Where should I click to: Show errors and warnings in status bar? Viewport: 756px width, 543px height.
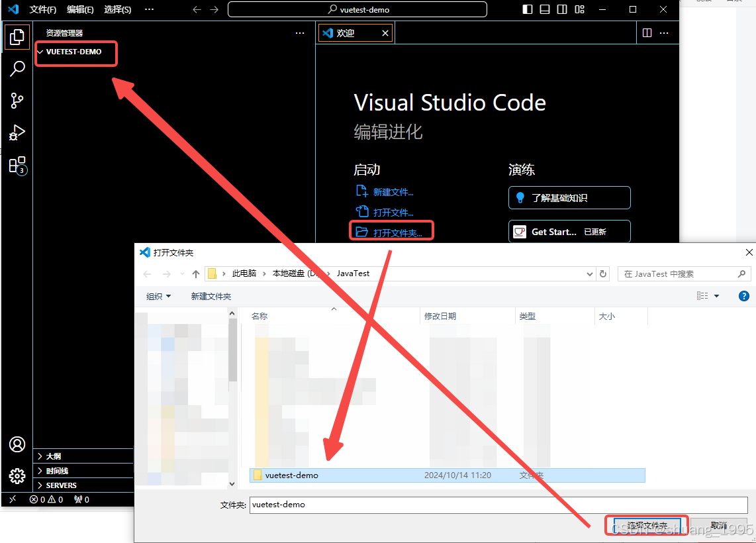[46, 499]
